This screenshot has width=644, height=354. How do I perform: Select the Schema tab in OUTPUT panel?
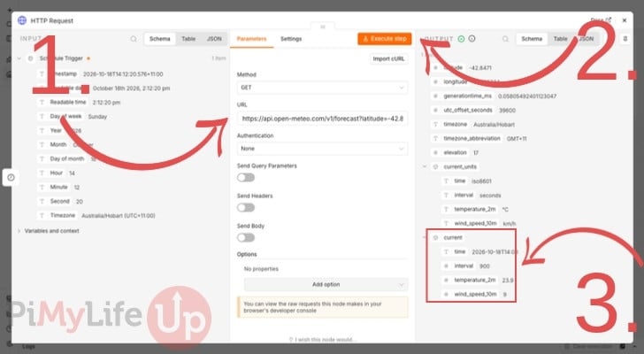click(532, 39)
